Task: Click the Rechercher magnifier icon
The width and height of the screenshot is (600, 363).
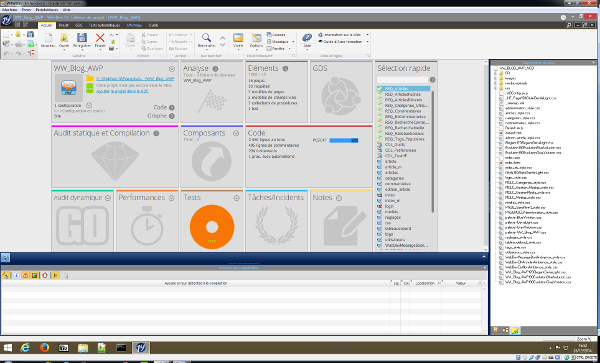Action: click(x=206, y=37)
